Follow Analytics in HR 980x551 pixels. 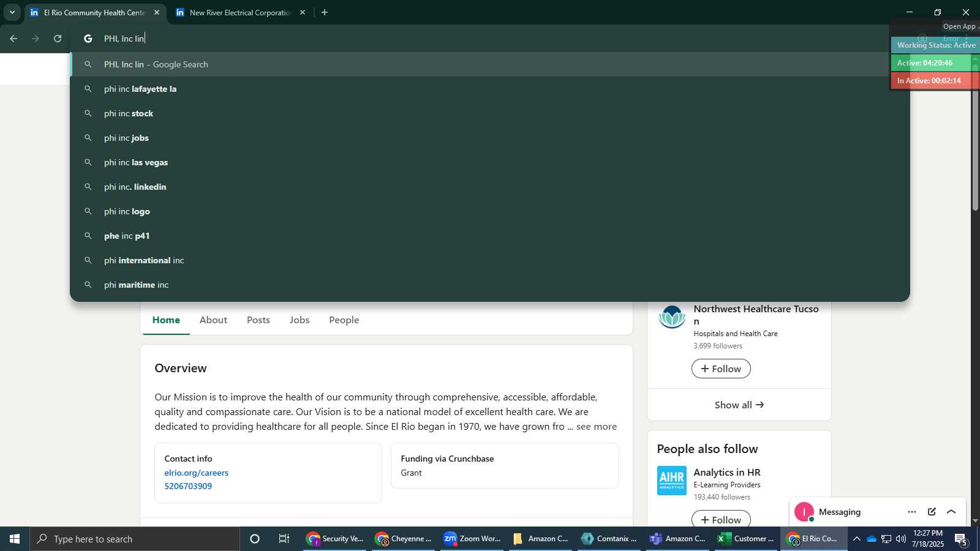721,519
